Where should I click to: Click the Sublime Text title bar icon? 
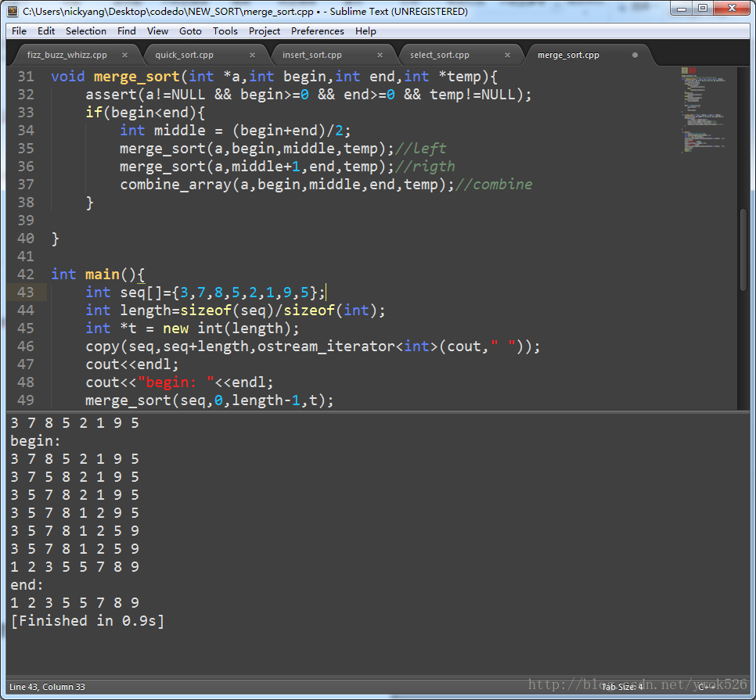(x=13, y=11)
